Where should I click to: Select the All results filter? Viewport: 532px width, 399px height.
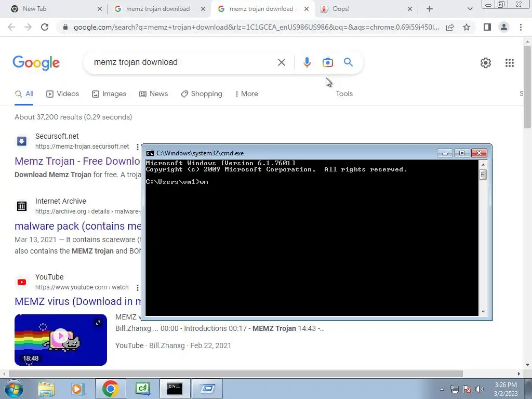click(24, 94)
